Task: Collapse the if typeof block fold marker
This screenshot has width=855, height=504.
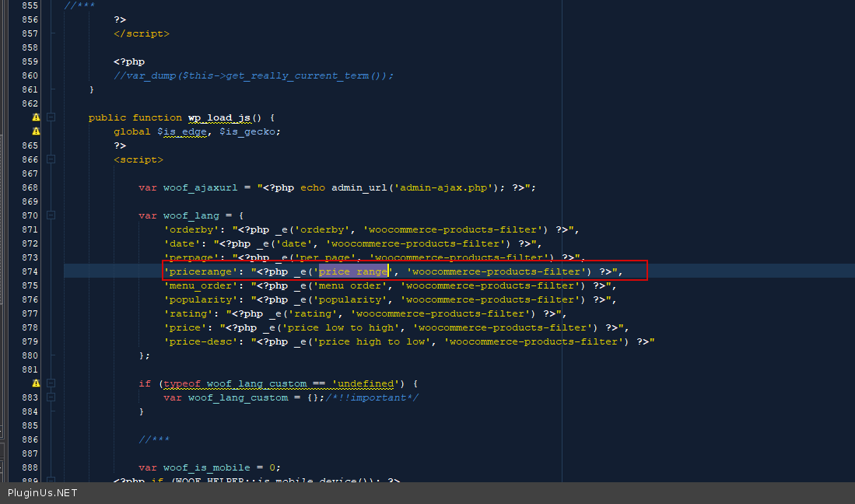Action: click(51, 383)
